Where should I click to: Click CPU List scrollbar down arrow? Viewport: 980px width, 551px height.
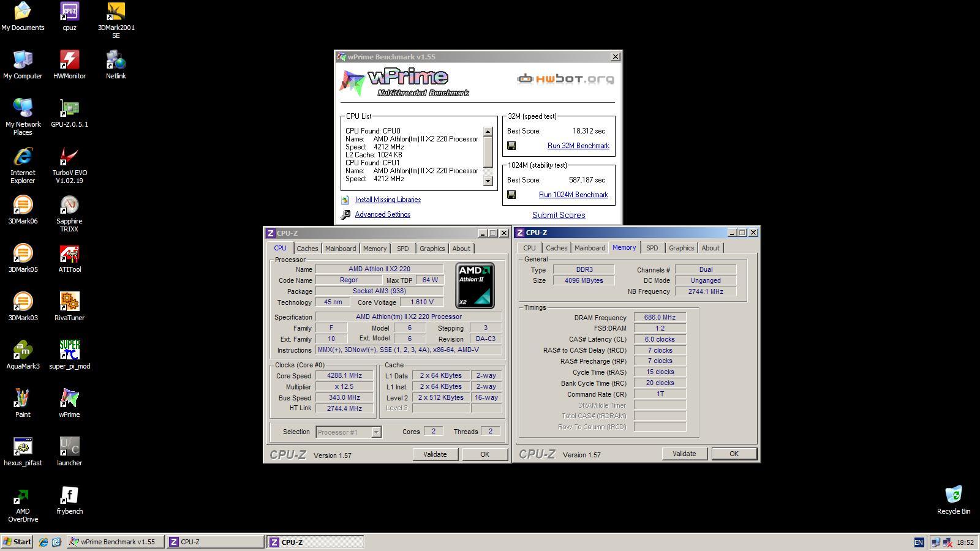coord(488,181)
